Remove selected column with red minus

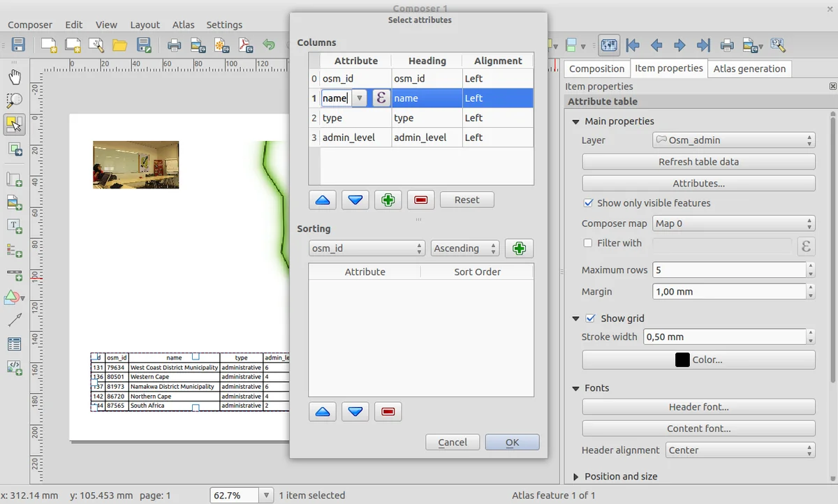click(420, 200)
